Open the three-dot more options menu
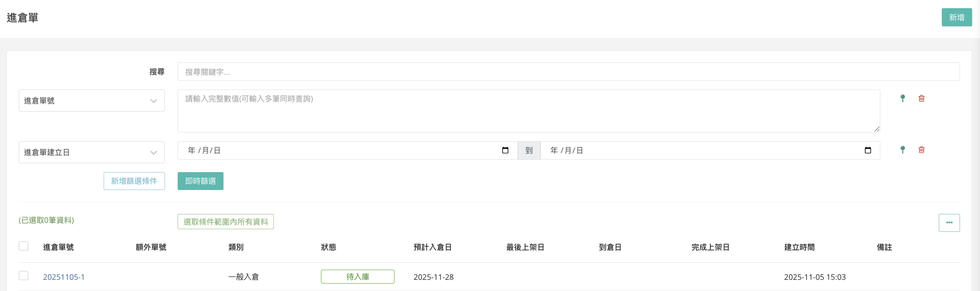This screenshot has height=291, width=980. tap(949, 222)
